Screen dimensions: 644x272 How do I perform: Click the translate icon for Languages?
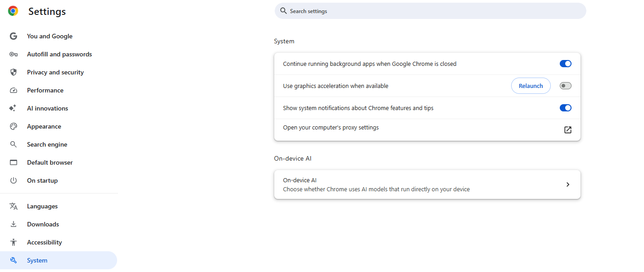pos(14,206)
